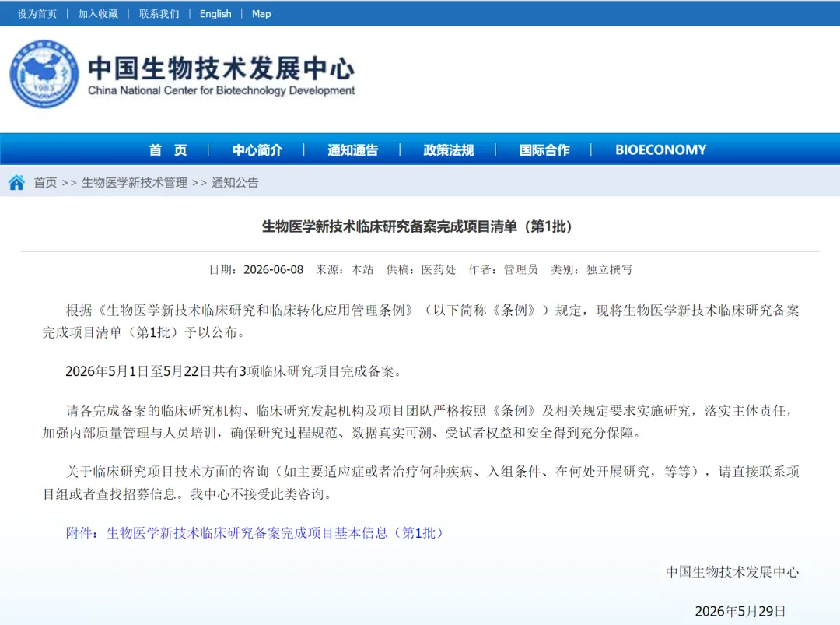Open BIOECONOMY navigation menu item
This screenshot has width=840, height=625.
click(660, 150)
